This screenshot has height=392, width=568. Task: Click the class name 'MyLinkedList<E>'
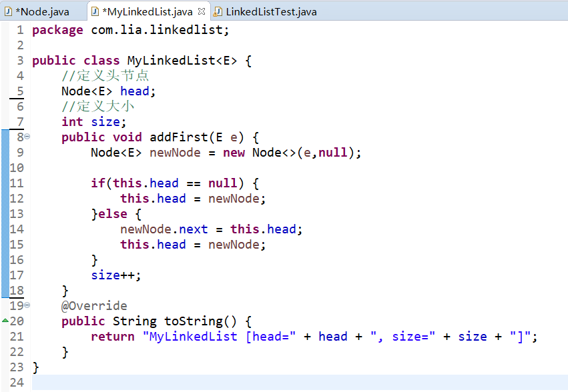coord(182,61)
